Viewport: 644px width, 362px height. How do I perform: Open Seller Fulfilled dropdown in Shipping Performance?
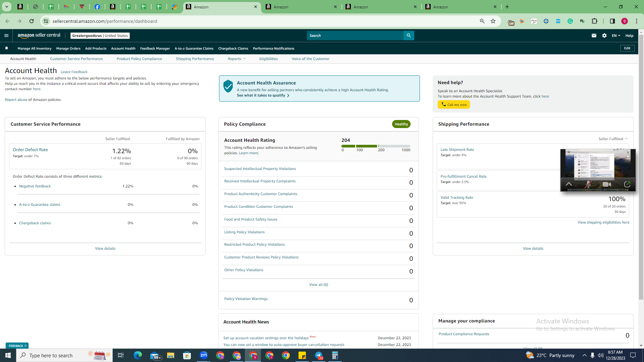click(613, 139)
